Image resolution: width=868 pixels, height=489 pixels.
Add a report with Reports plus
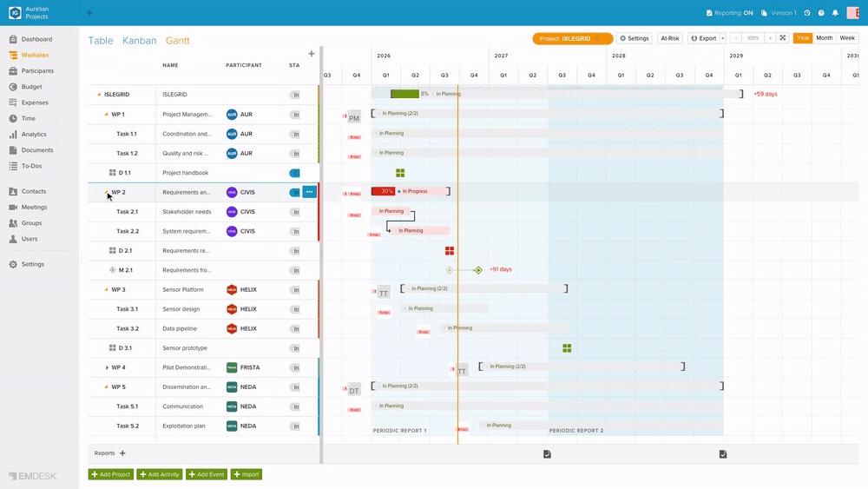click(x=122, y=453)
